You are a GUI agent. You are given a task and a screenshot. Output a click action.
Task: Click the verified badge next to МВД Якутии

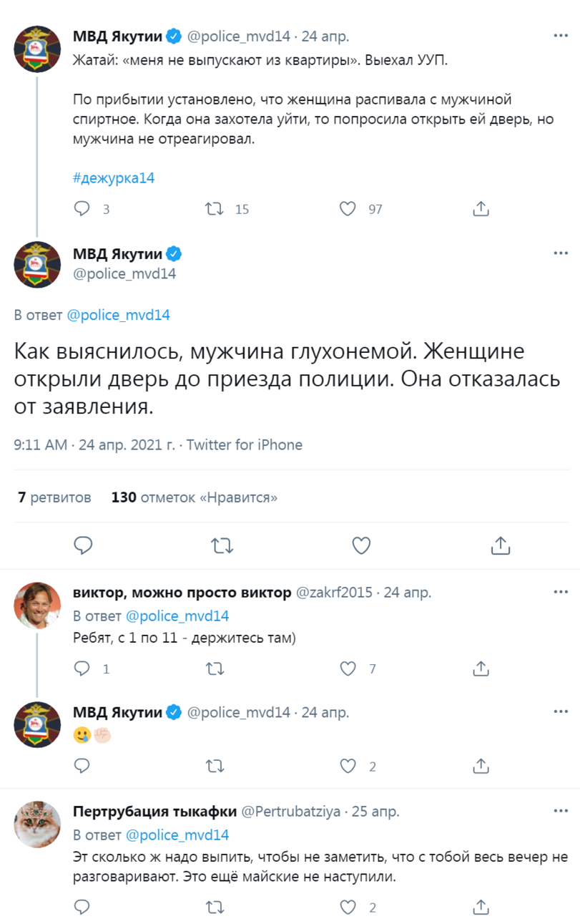click(x=174, y=252)
